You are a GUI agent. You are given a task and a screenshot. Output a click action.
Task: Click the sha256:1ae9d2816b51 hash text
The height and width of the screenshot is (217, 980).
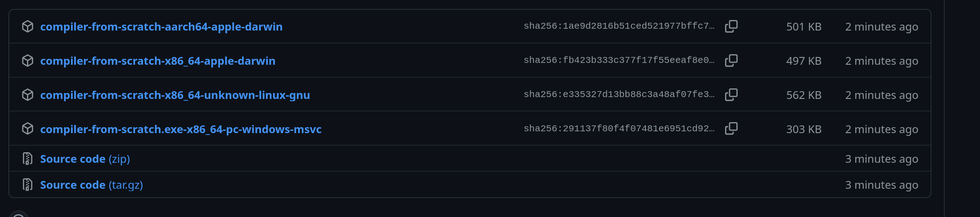coord(619,26)
